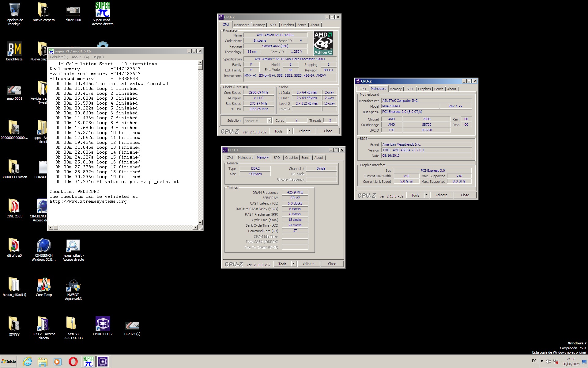588x368 pixels.
Task: Open CPU-Z - Acceso directo icon
Action: click(44, 328)
